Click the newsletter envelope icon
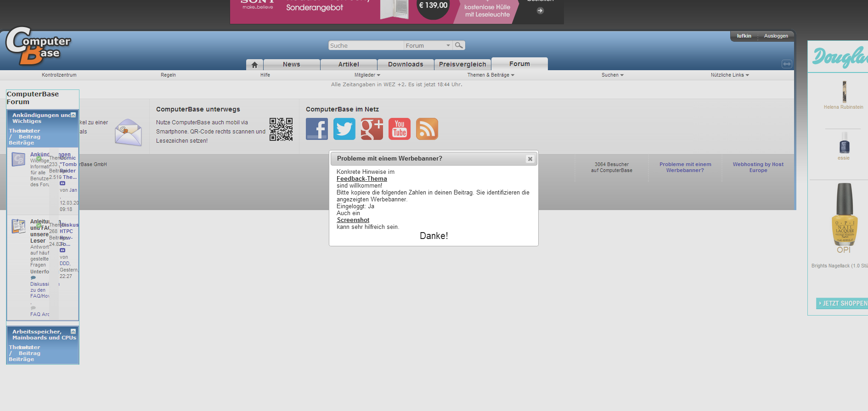 [x=128, y=132]
